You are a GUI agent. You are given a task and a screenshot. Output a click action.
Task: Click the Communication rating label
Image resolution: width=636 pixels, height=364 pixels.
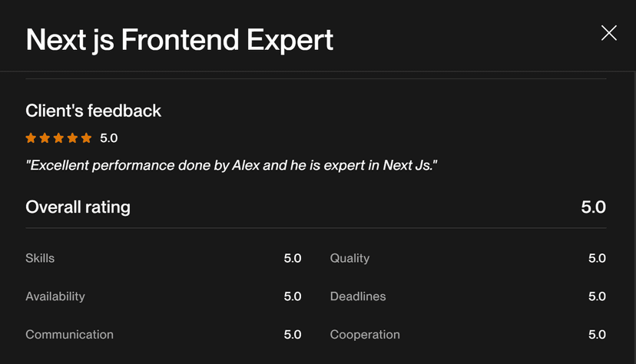coord(69,335)
